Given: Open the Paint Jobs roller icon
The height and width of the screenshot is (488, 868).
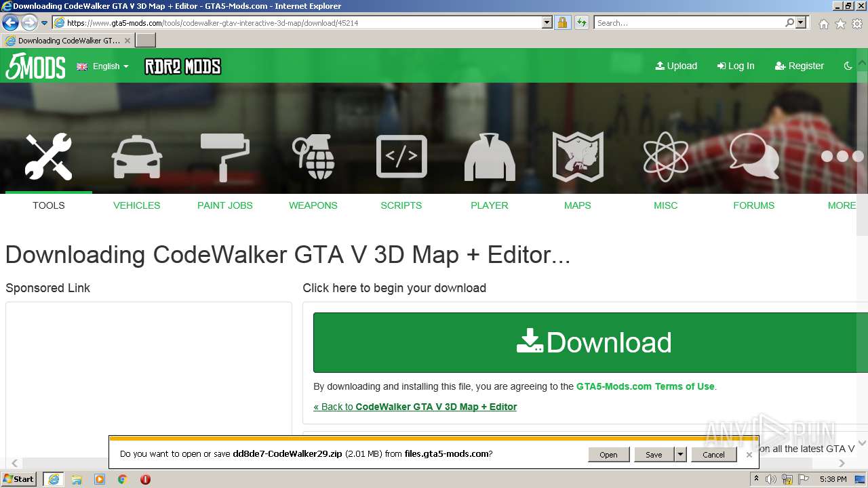Looking at the screenshot, I should point(225,157).
